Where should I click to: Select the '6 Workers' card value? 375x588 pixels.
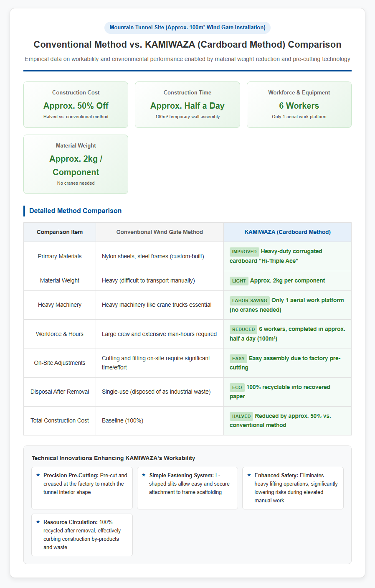pyautogui.click(x=299, y=106)
